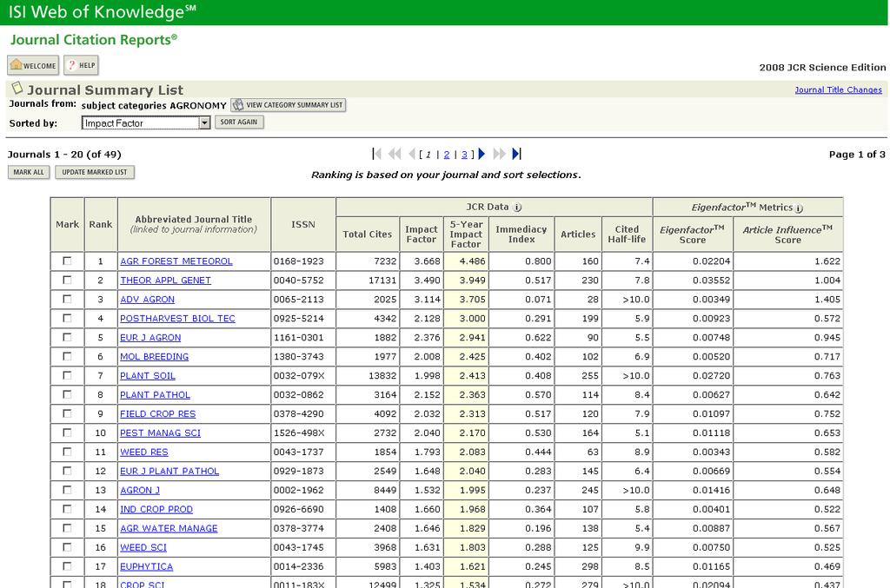Open JCR Data info icon
Image resolution: width=890 pixels, height=588 pixels.
(x=517, y=208)
